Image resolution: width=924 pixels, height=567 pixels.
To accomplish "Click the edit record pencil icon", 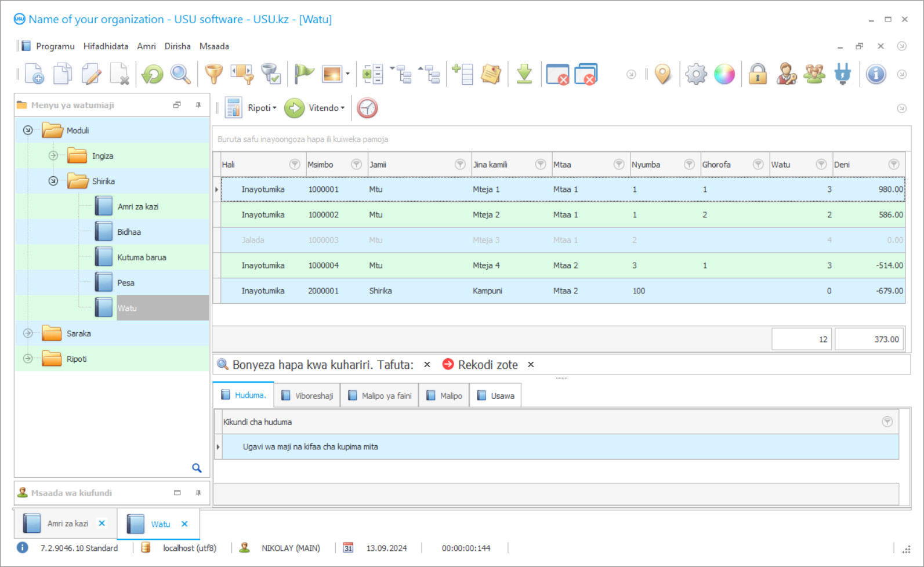I will coord(91,74).
